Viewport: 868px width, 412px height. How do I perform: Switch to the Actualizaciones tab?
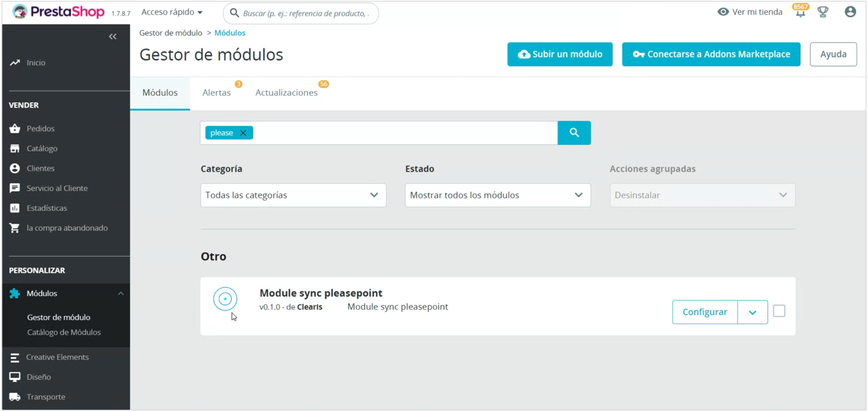(286, 93)
